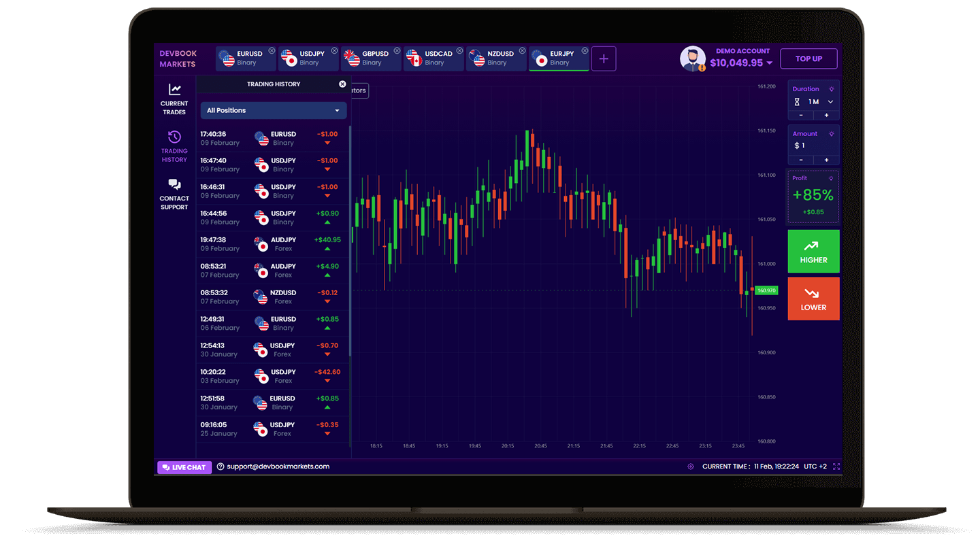Click the current price tag 160.970
980x559 pixels.
click(x=766, y=290)
